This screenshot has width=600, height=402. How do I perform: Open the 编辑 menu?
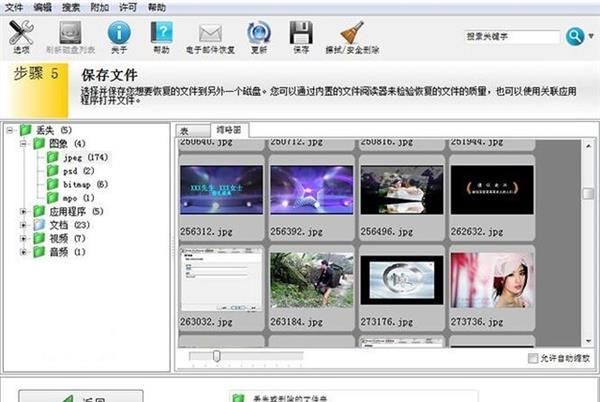[42, 7]
